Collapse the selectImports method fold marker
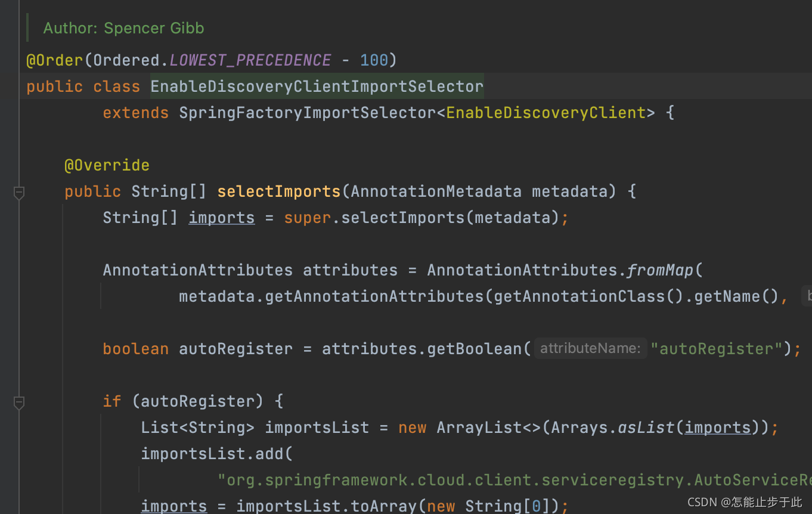Viewport: 812px width, 514px height. pyautogui.click(x=19, y=193)
